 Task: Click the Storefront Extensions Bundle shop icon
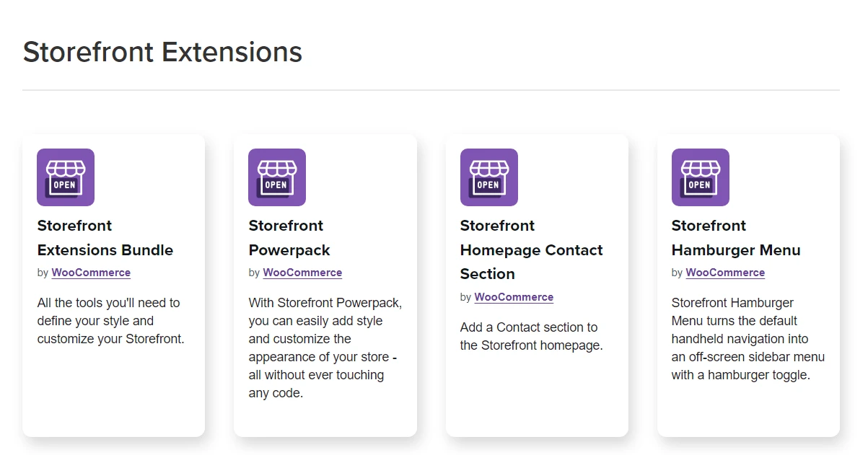coord(66,177)
